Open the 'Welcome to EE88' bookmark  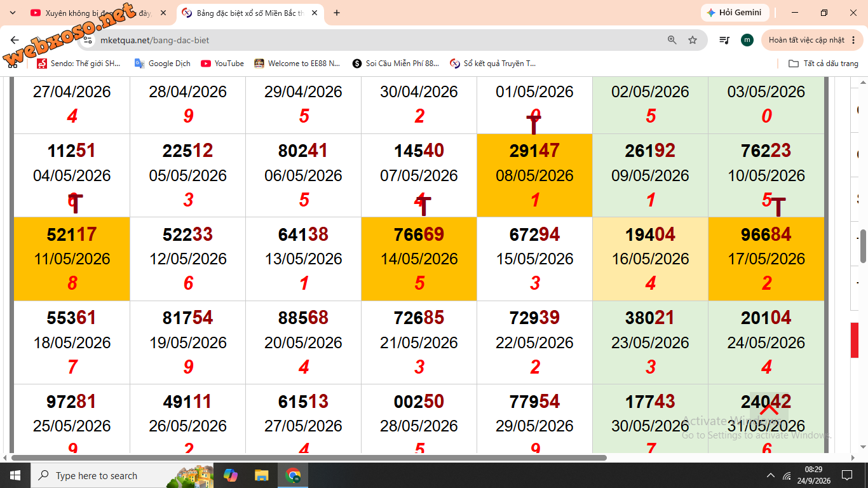coord(297,64)
